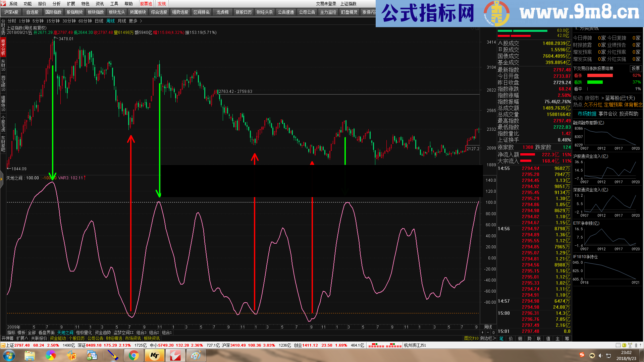
Task: Click the orange icon before 上证 ticker
Action: (3, 345)
